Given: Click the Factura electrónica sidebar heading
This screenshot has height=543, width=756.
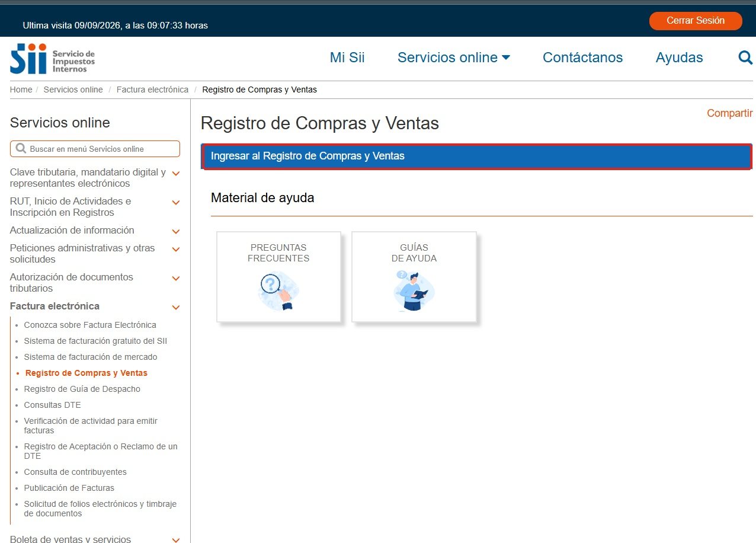Looking at the screenshot, I should click(x=55, y=306).
